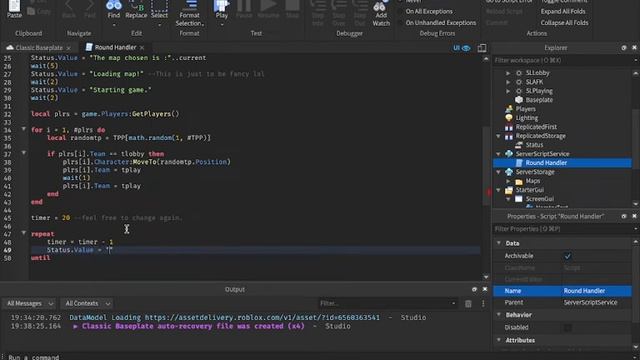Click the Status value icon in Explorer
The image size is (640, 360).
pyautogui.click(x=519, y=144)
